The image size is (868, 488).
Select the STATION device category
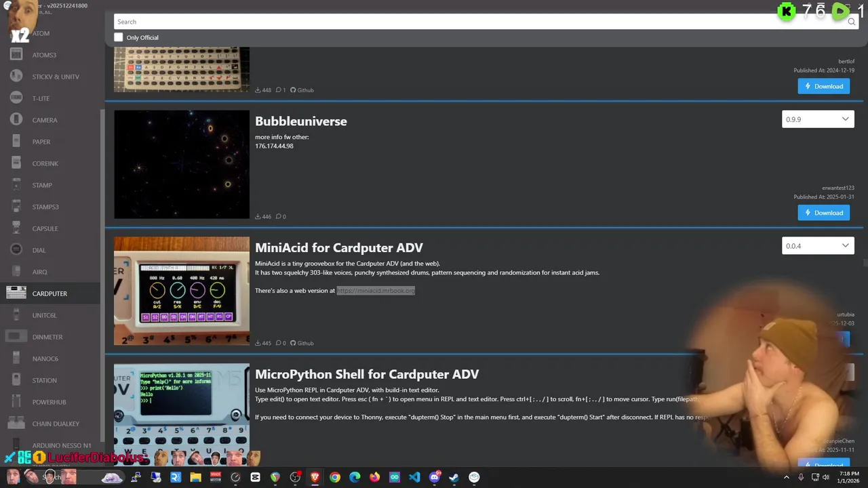(x=50, y=380)
